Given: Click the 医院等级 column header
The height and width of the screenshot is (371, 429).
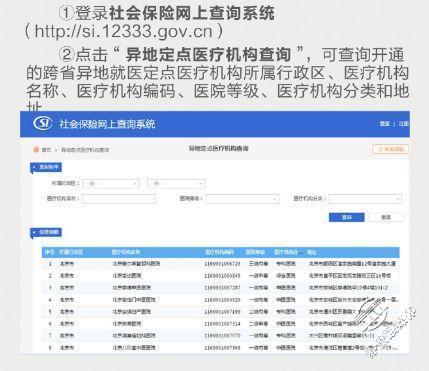Looking at the screenshot, I should point(255,252).
